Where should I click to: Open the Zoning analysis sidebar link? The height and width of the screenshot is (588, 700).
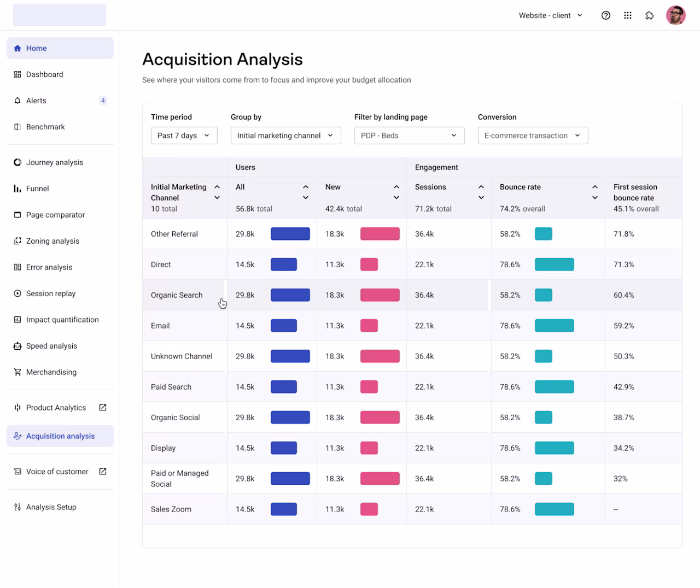point(60,241)
